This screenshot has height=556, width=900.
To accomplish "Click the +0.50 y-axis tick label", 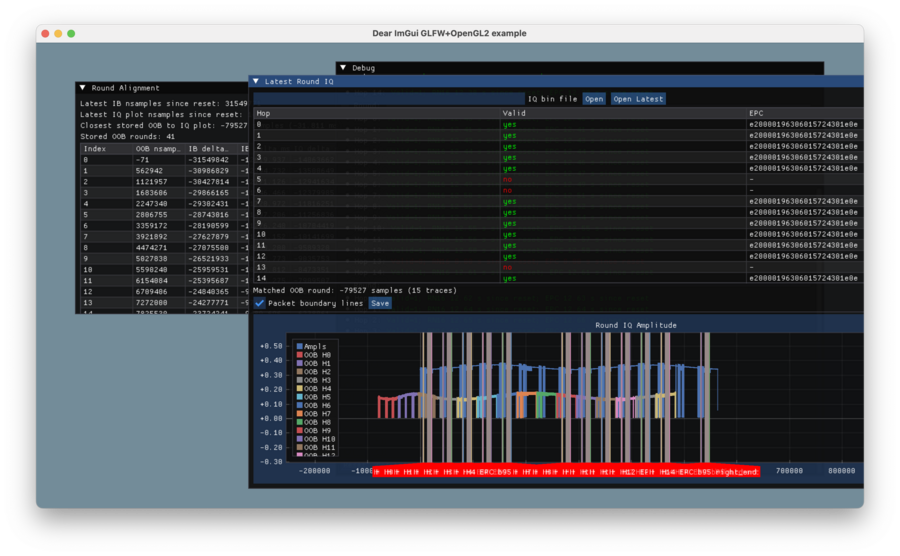I will tap(271, 347).
